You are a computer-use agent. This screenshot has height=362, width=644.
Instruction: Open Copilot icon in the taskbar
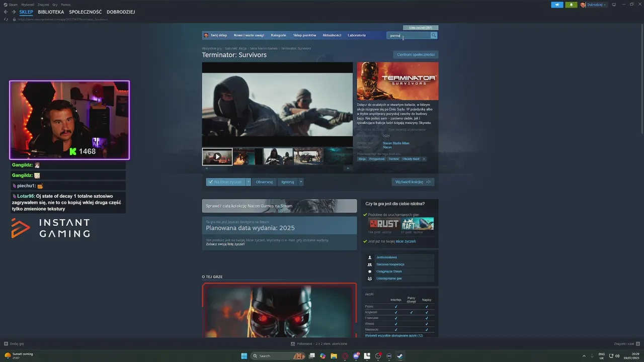(323, 356)
